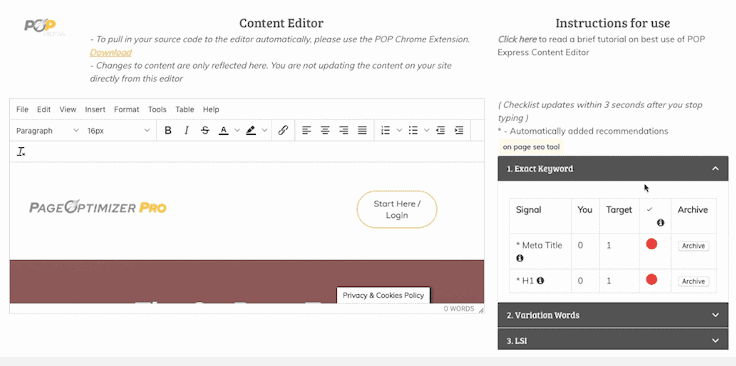This screenshot has width=736, height=366.
Task: Click the Instructions for use heading
Action: click(613, 23)
